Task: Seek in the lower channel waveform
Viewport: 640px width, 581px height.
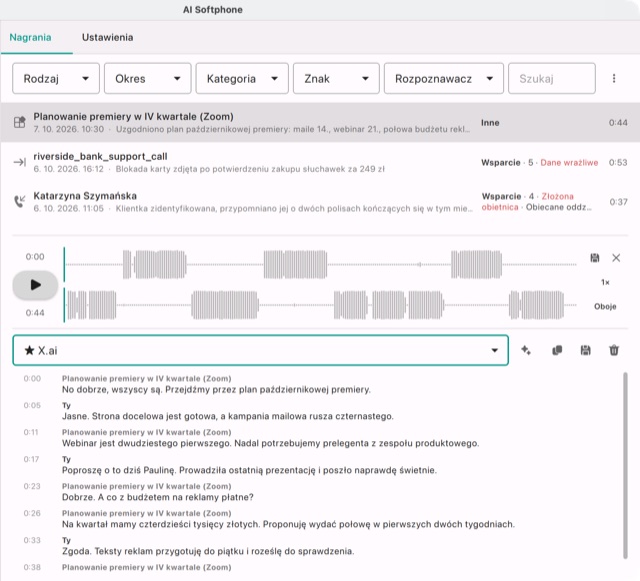Action: tap(321, 305)
